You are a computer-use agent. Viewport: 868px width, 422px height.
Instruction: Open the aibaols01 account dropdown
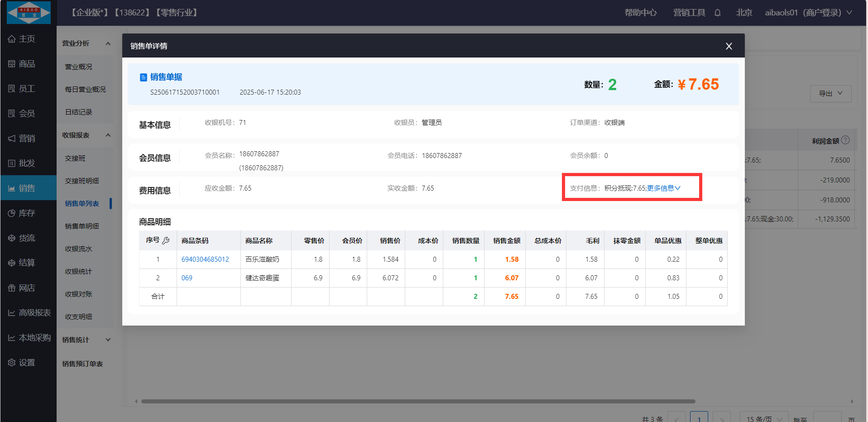[x=808, y=13]
